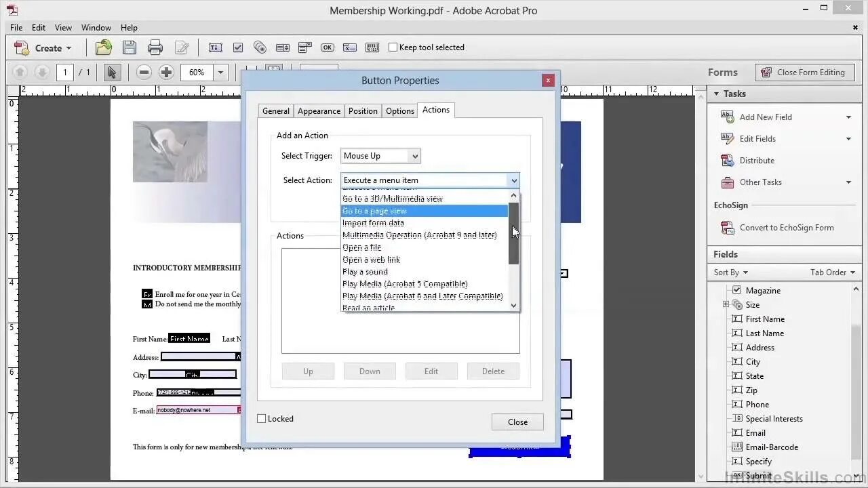Open the Create dropdown in the toolbar
The height and width of the screenshot is (488, 868).
point(43,48)
